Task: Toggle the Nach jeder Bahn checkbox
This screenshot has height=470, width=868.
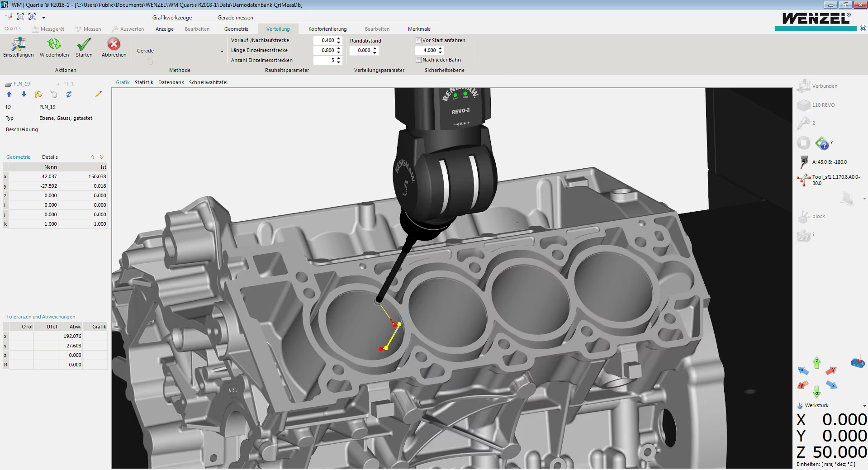Action: [418, 60]
